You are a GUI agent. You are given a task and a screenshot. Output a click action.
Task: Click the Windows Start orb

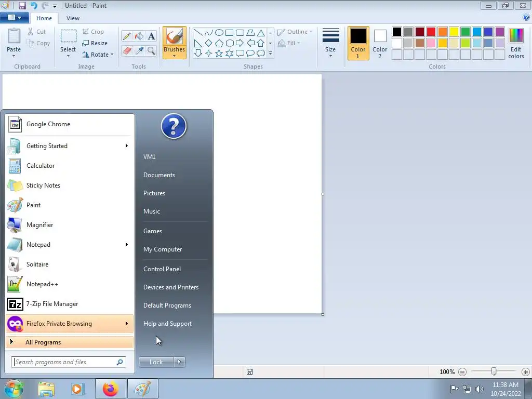14,389
